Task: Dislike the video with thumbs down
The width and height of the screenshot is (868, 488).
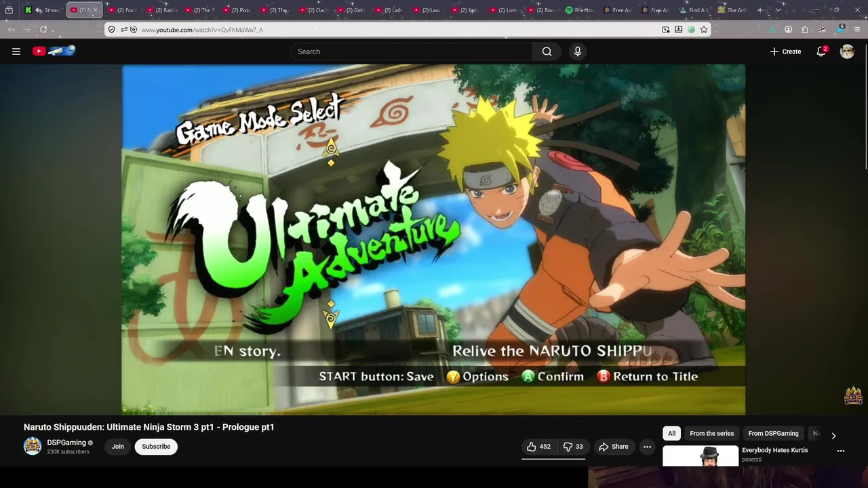Action: pos(573,447)
